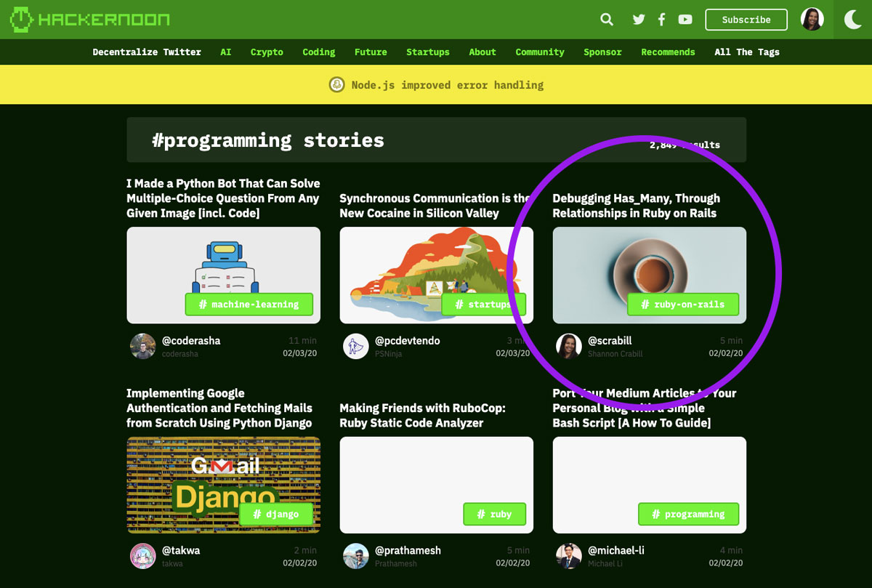Screen dimensions: 872x588
Task: Select the django tag
Action: pyautogui.click(x=276, y=514)
